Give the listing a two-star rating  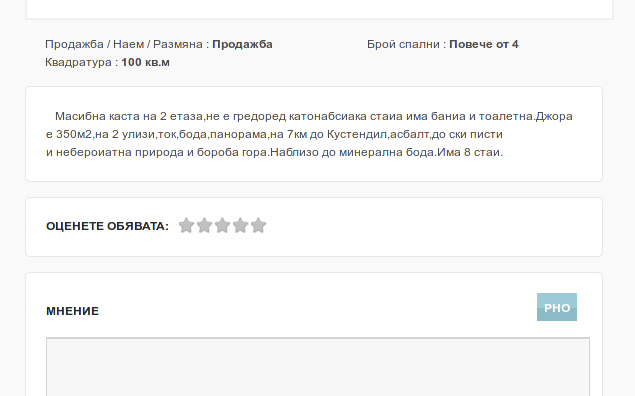pos(205,226)
